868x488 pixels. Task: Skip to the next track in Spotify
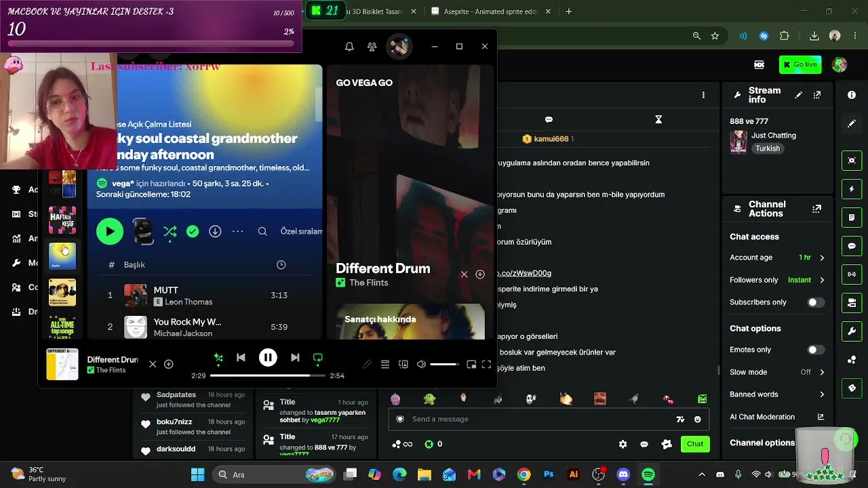[295, 357]
